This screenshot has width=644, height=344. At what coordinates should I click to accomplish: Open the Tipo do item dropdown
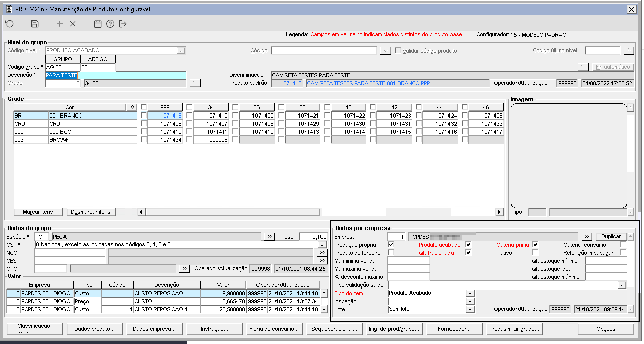[x=470, y=293]
